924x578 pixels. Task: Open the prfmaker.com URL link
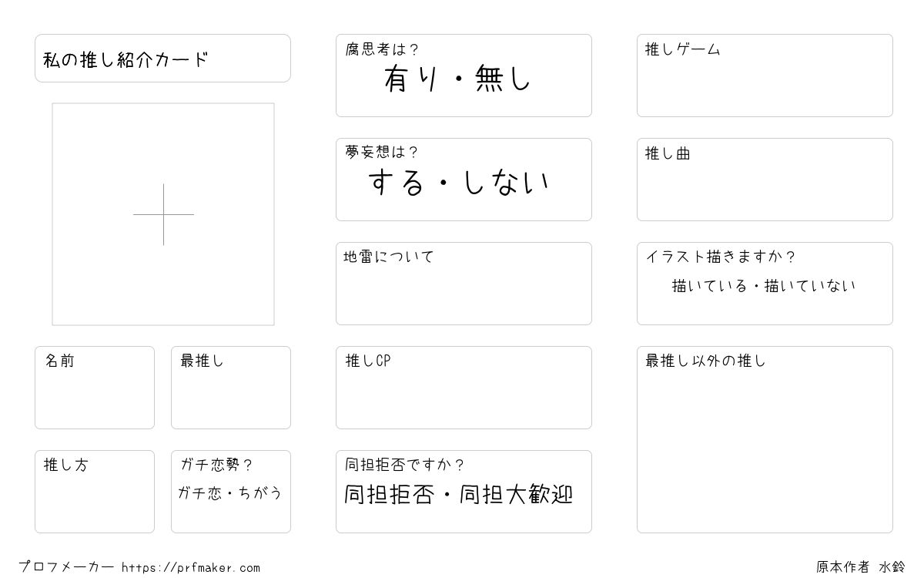click(191, 568)
